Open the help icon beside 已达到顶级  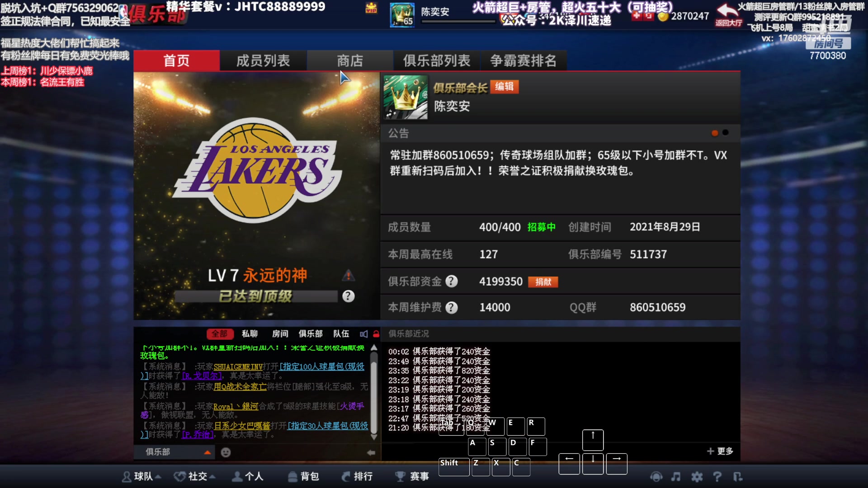point(348,296)
